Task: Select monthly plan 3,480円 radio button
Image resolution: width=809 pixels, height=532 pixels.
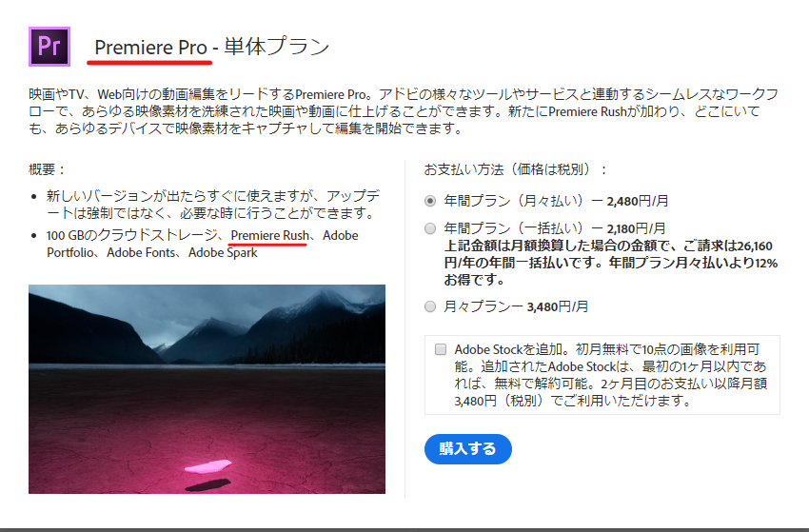Action: (430, 306)
